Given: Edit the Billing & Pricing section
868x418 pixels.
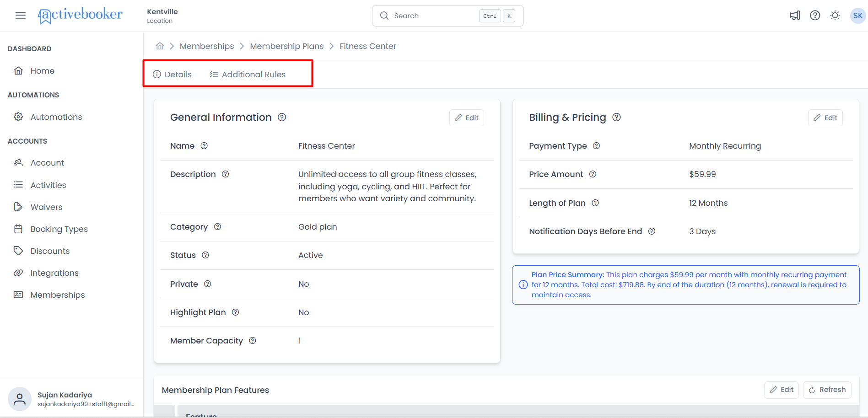Looking at the screenshot, I should click(825, 118).
